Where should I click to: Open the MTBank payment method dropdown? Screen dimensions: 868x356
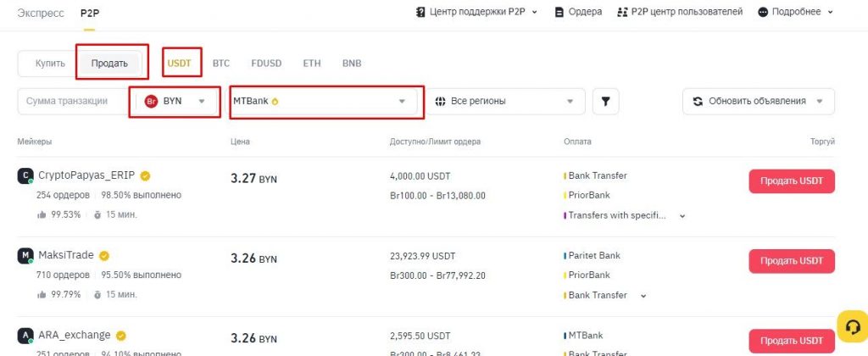(x=324, y=102)
